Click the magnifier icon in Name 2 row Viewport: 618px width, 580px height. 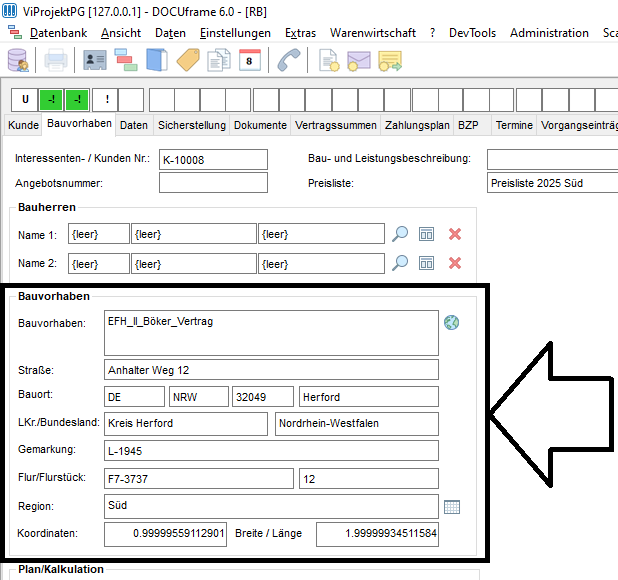(x=400, y=263)
